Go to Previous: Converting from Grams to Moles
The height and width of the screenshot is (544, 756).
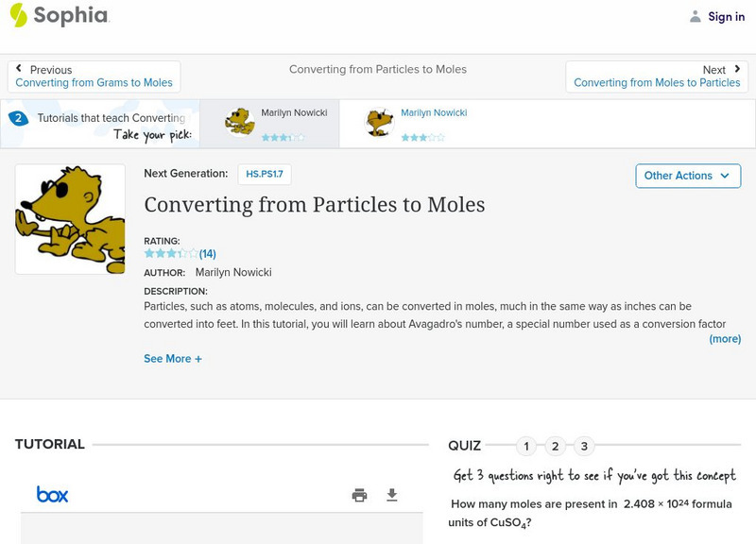(94, 76)
